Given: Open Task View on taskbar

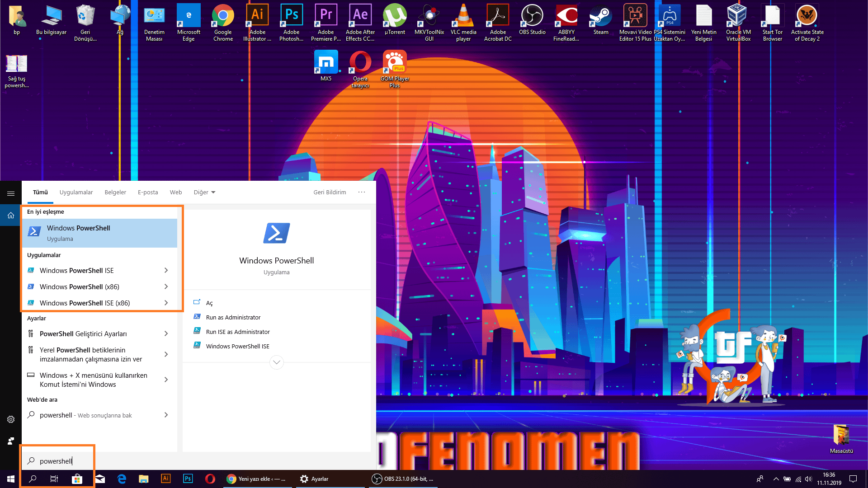Looking at the screenshot, I should coord(54,479).
